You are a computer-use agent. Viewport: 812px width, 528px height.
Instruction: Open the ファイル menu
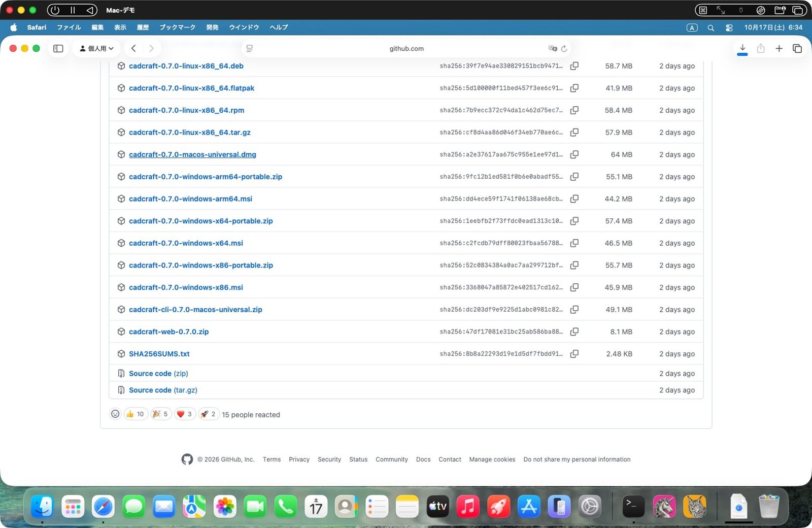69,27
